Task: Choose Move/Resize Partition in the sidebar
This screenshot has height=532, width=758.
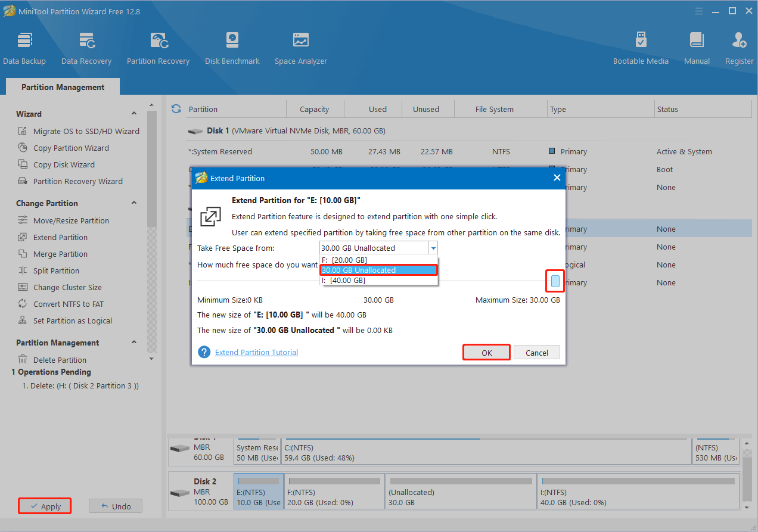Action: [71, 220]
